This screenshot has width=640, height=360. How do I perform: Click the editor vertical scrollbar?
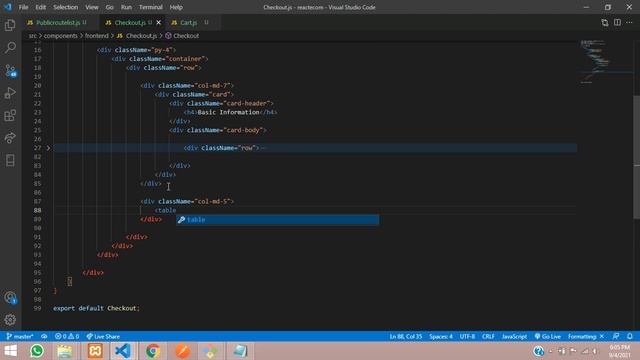[636, 157]
